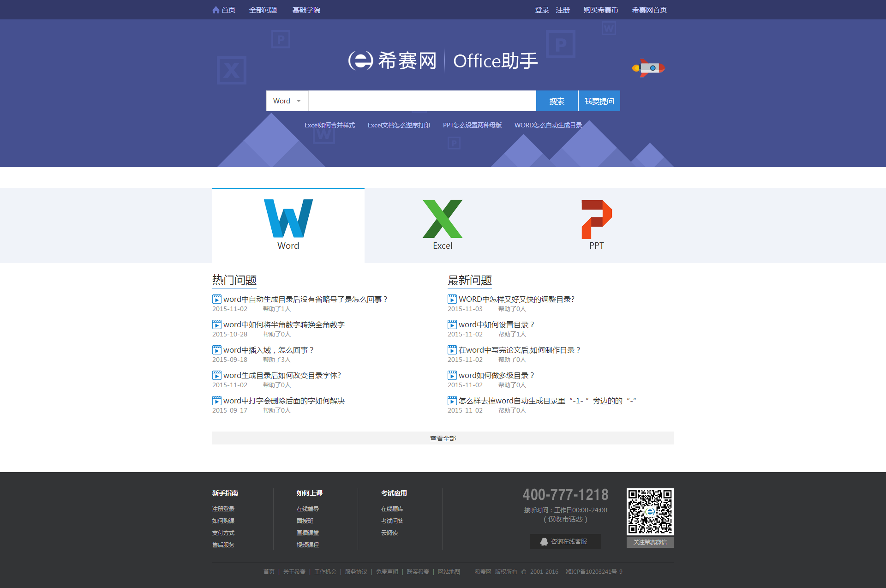Click the 希赛网 logo
The width and height of the screenshot is (886, 588).
392,60
